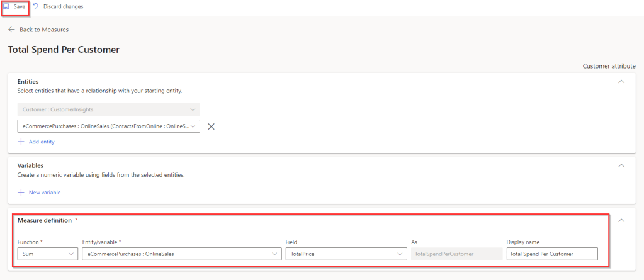Click the Display name input field
Viewport: 644px width, 280px height.
(x=552, y=254)
